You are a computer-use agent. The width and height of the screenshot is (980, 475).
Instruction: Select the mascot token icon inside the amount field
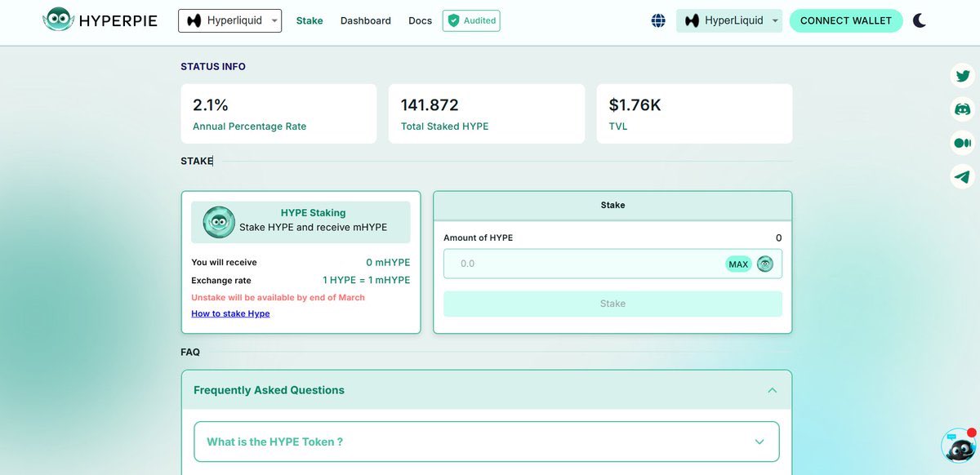point(764,264)
